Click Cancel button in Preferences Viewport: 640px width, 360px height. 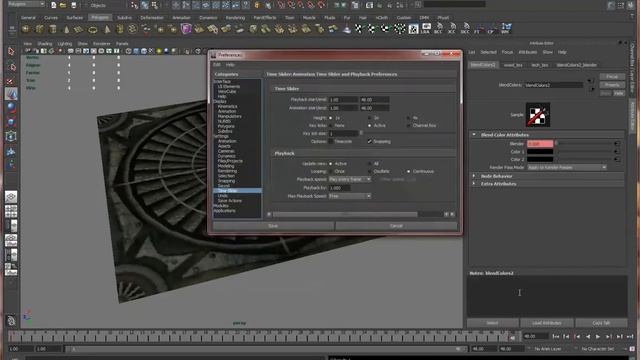click(396, 226)
